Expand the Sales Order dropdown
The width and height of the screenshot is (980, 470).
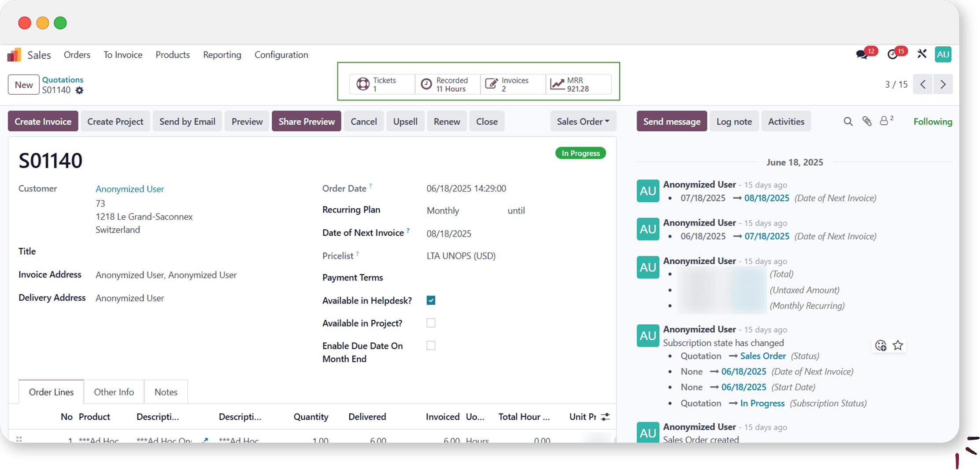coord(583,122)
